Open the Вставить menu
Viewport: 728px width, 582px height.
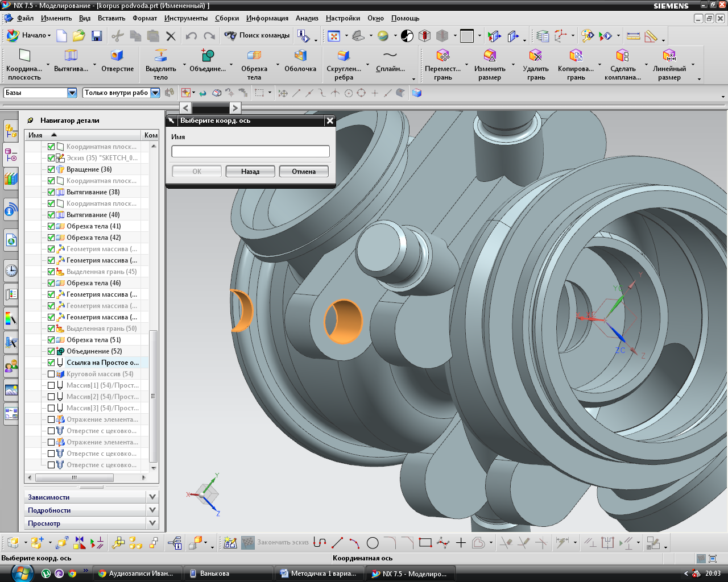coord(111,18)
